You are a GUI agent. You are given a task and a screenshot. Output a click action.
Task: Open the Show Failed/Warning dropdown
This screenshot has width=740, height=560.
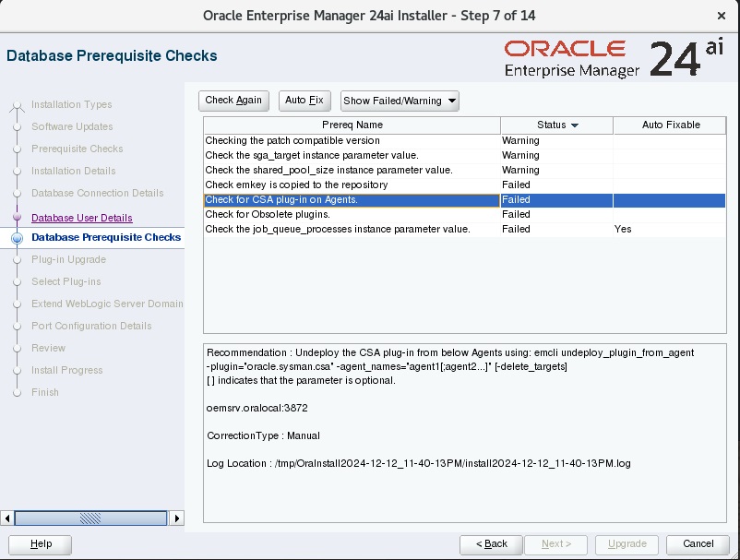coord(400,101)
